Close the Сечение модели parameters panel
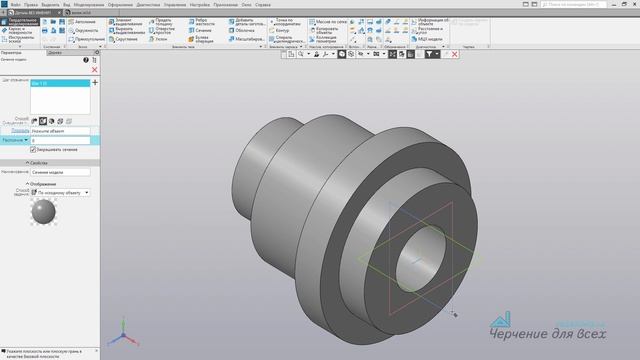 click(95, 70)
